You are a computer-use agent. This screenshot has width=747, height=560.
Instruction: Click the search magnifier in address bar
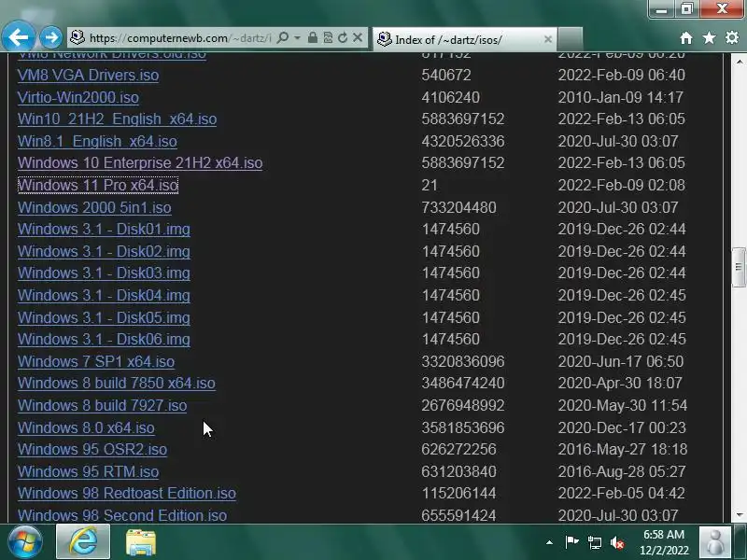tap(283, 37)
